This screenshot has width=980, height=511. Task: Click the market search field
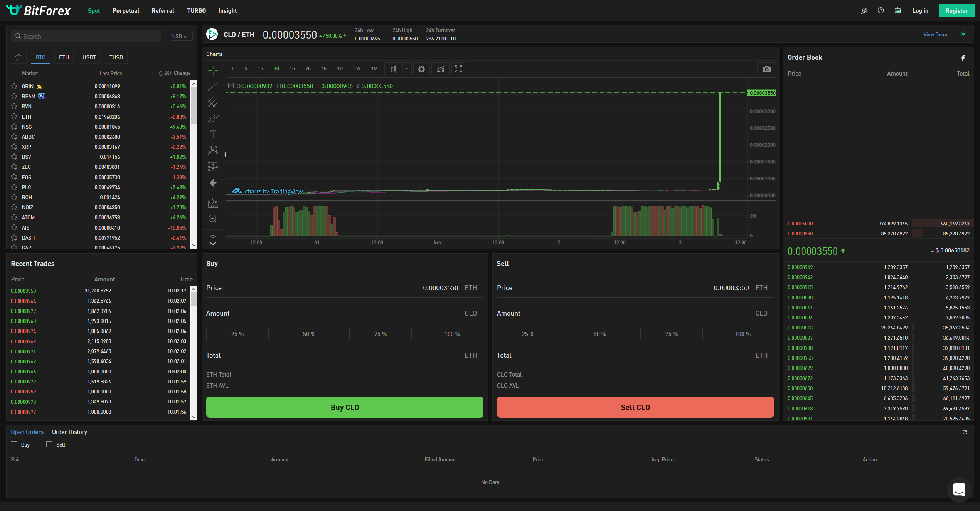[x=86, y=36]
